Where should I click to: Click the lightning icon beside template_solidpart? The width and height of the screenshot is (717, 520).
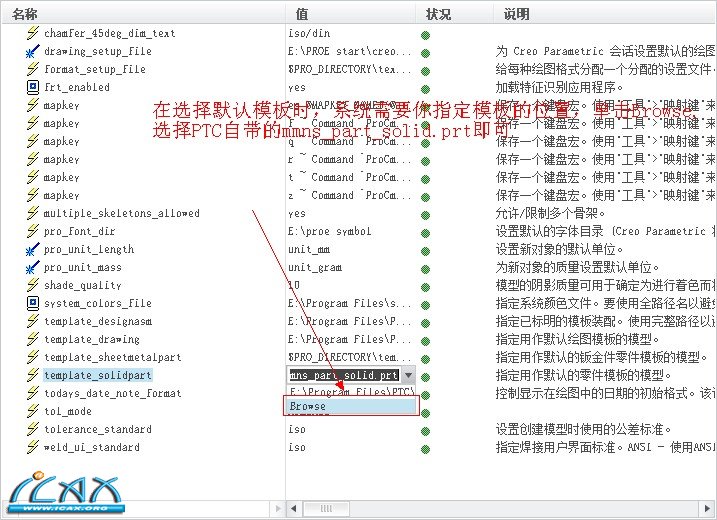32,375
